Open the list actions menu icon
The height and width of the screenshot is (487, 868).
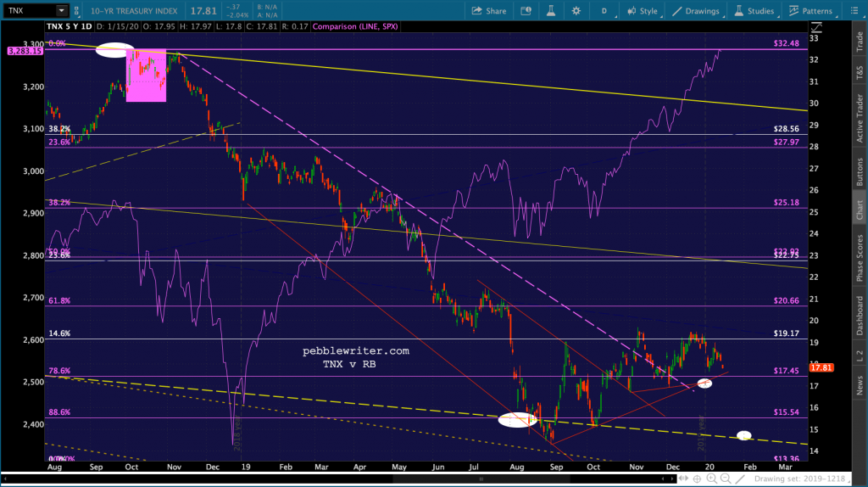[854, 11]
